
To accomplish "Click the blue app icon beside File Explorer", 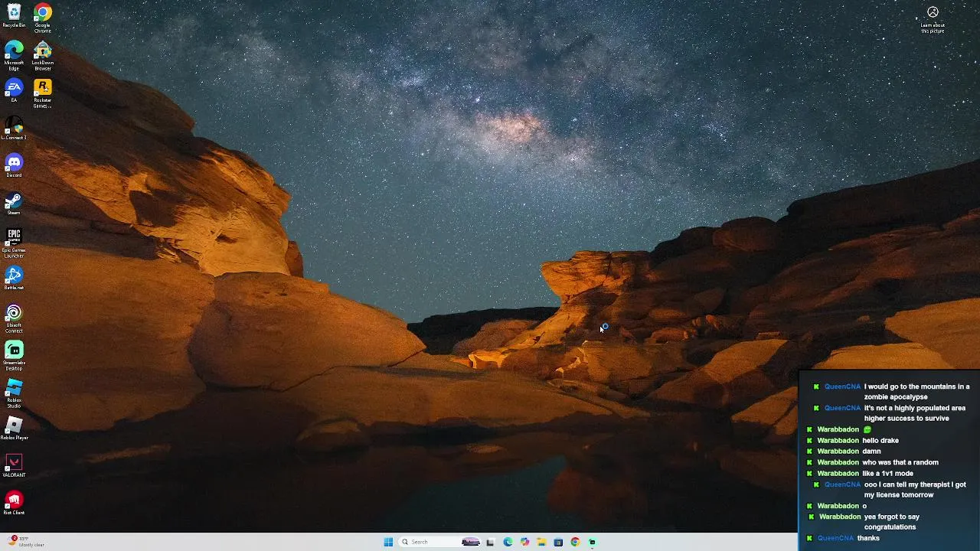I will (558, 542).
